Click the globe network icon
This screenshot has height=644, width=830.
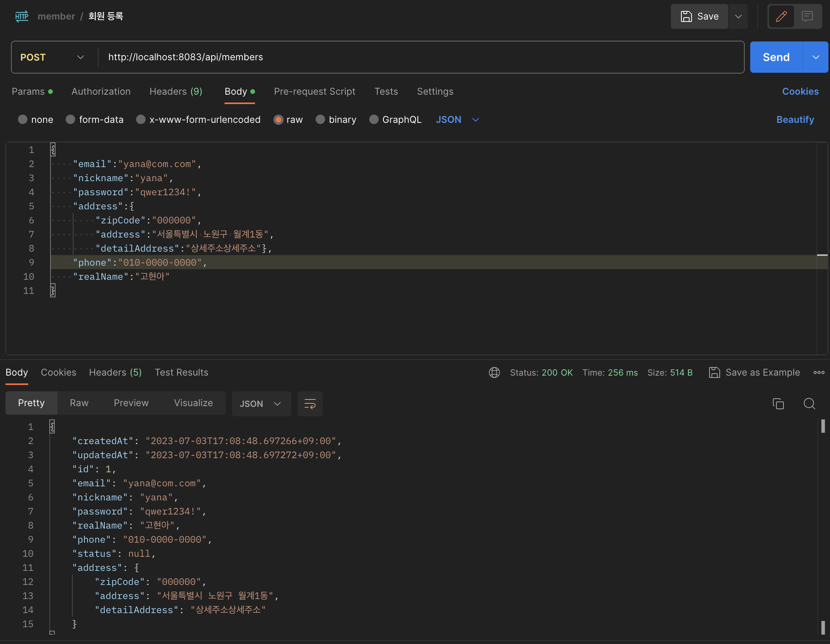point(494,372)
